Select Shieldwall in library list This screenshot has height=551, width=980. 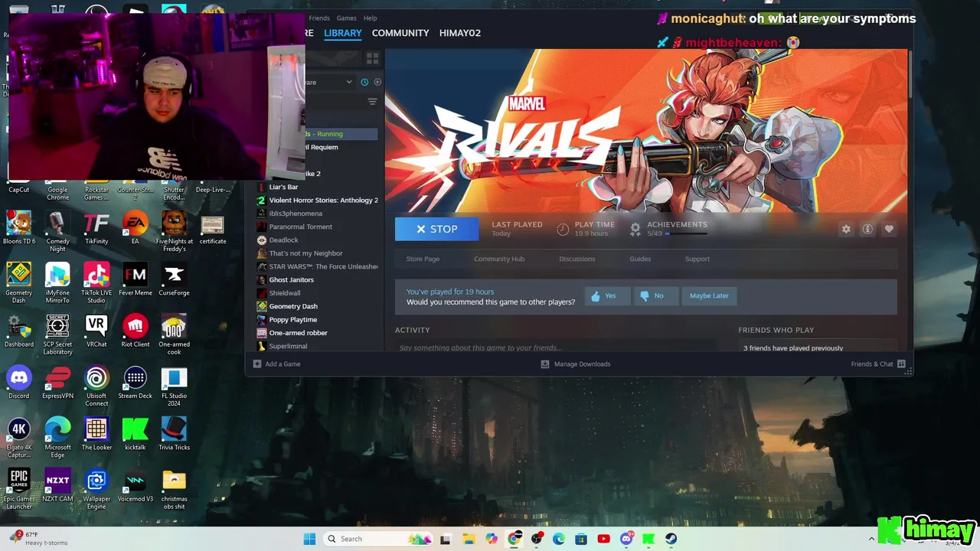point(279,293)
